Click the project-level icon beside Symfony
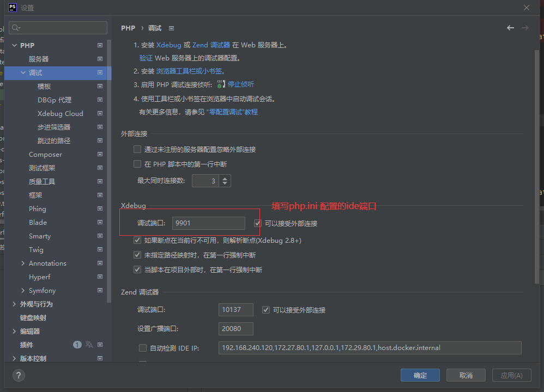The height and width of the screenshot is (392, 544). (100, 290)
